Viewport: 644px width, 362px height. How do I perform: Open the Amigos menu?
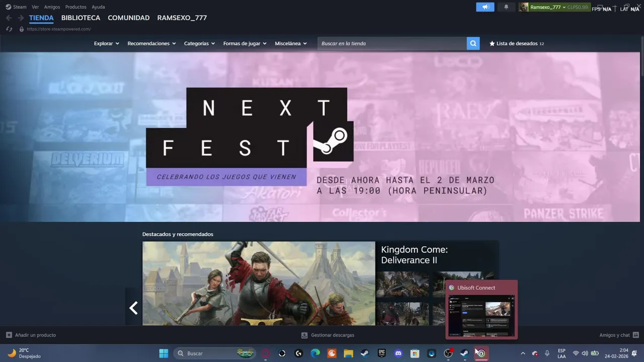[x=52, y=7]
